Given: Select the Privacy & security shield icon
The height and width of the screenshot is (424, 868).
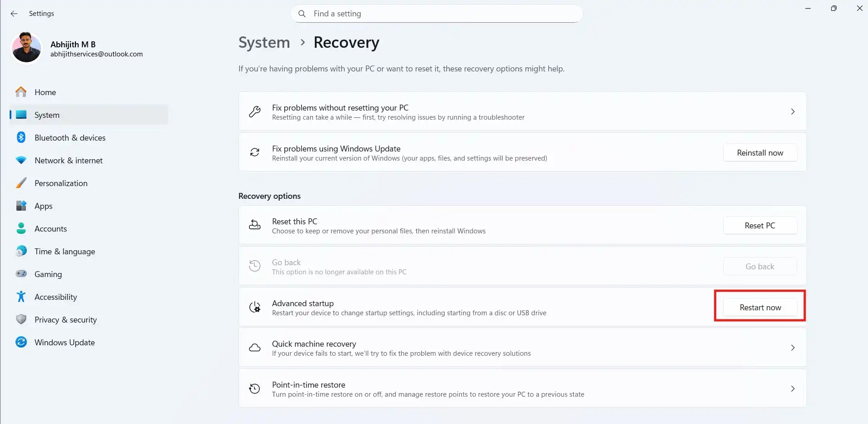Looking at the screenshot, I should (21, 319).
